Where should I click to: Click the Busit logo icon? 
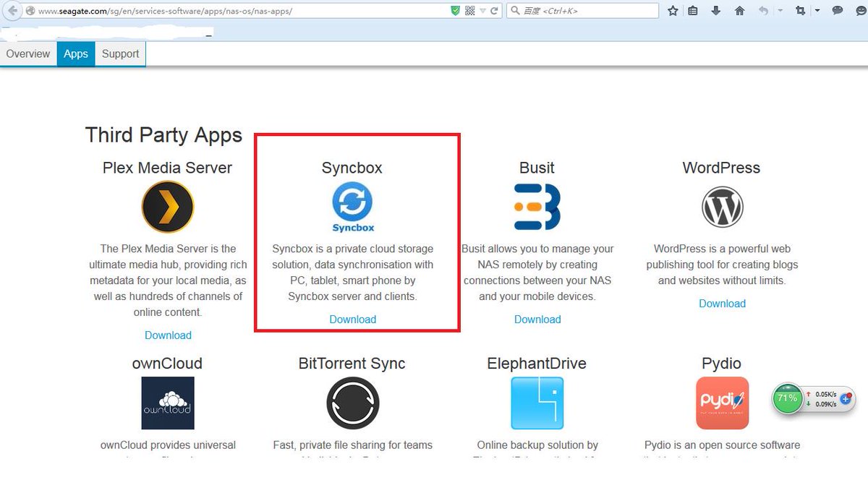point(537,207)
